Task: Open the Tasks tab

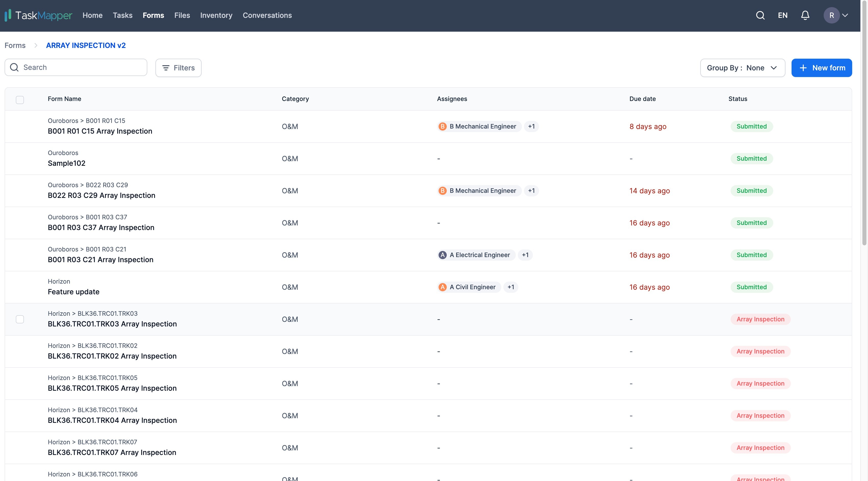Action: pyautogui.click(x=122, y=15)
